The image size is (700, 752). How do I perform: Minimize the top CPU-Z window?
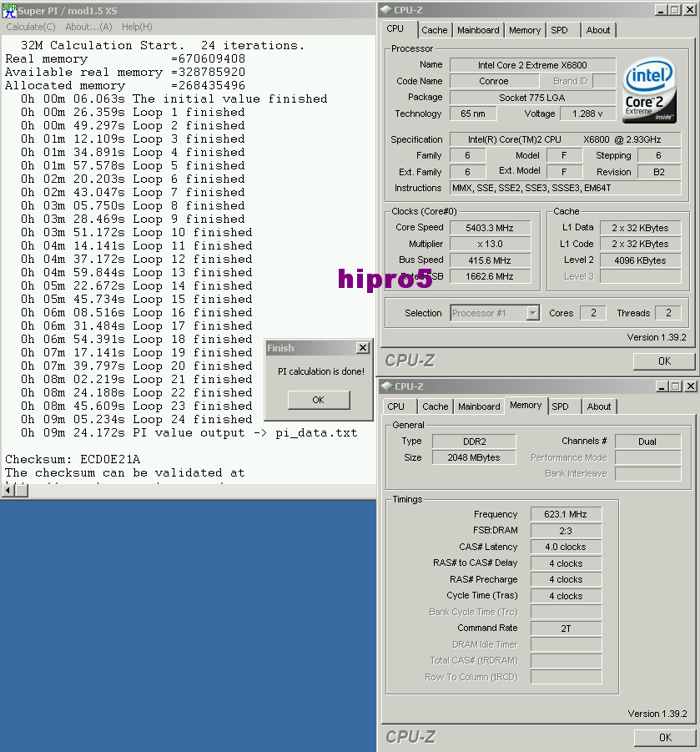click(661, 9)
